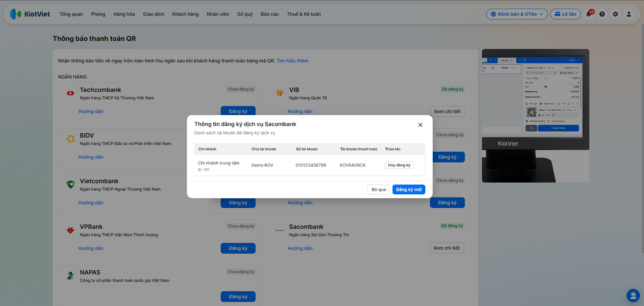Click Xem chi tiết for VIB
The width and height of the screenshot is (644, 306).
click(447, 111)
